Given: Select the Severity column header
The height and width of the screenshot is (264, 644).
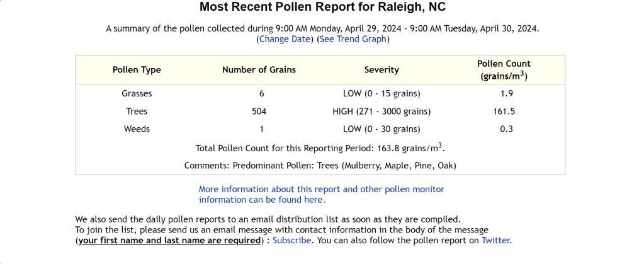Looking at the screenshot, I should [381, 70].
